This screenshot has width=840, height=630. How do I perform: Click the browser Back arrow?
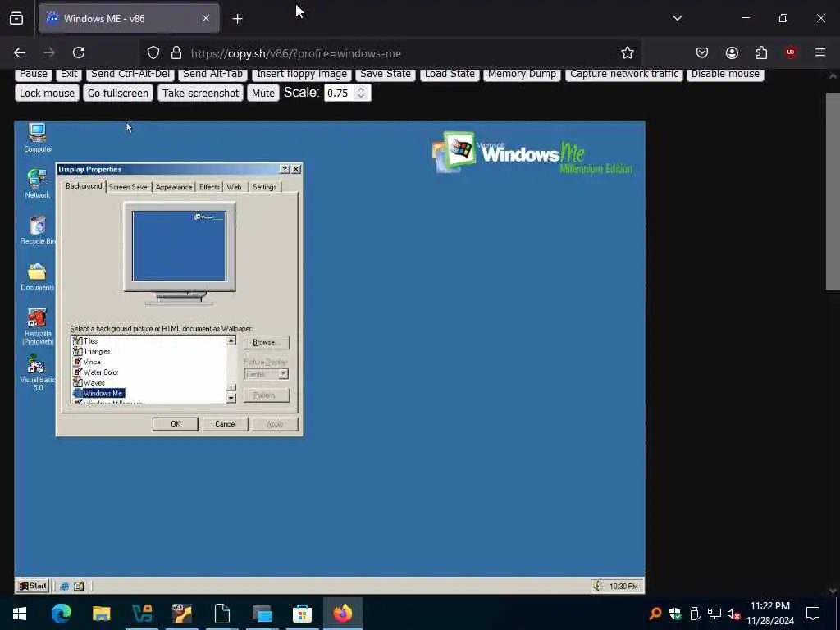pyautogui.click(x=20, y=52)
